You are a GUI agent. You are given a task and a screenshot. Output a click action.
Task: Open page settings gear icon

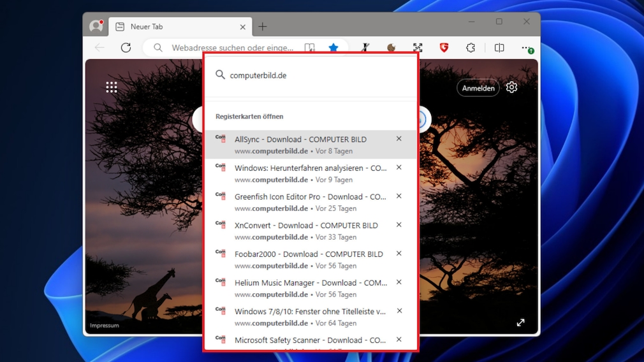(511, 88)
